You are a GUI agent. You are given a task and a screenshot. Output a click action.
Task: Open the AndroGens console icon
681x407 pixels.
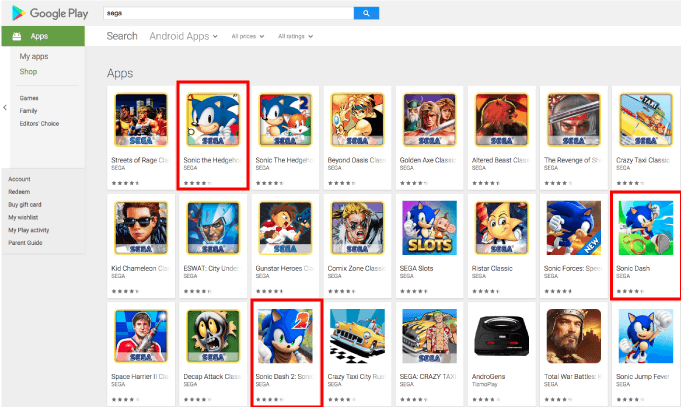pos(502,336)
